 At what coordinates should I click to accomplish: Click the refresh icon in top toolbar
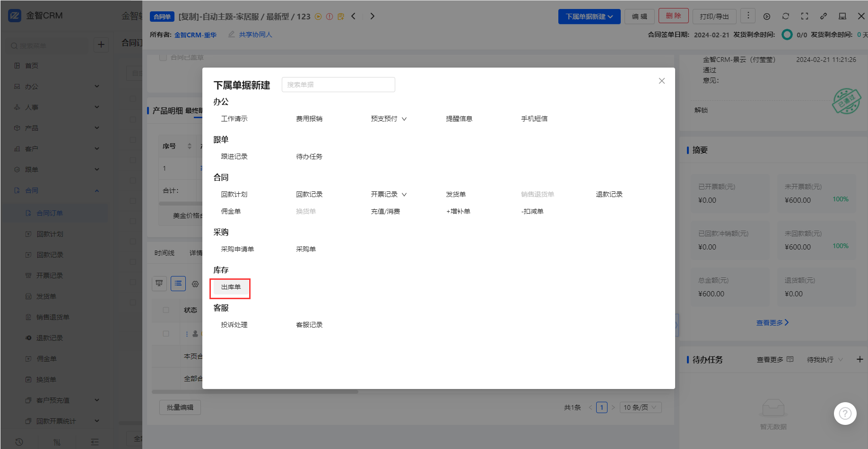(786, 16)
